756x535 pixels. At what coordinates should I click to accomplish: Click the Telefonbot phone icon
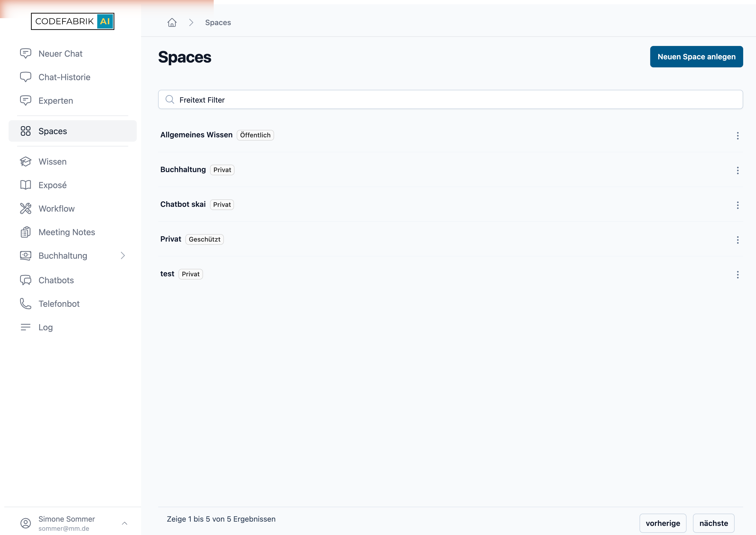pos(25,304)
